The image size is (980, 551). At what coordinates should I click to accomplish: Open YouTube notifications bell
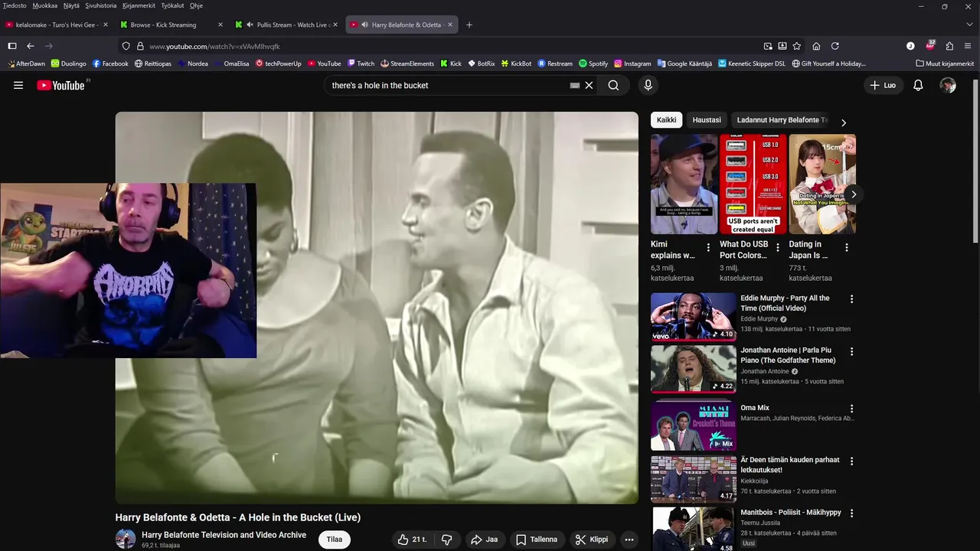918,86
